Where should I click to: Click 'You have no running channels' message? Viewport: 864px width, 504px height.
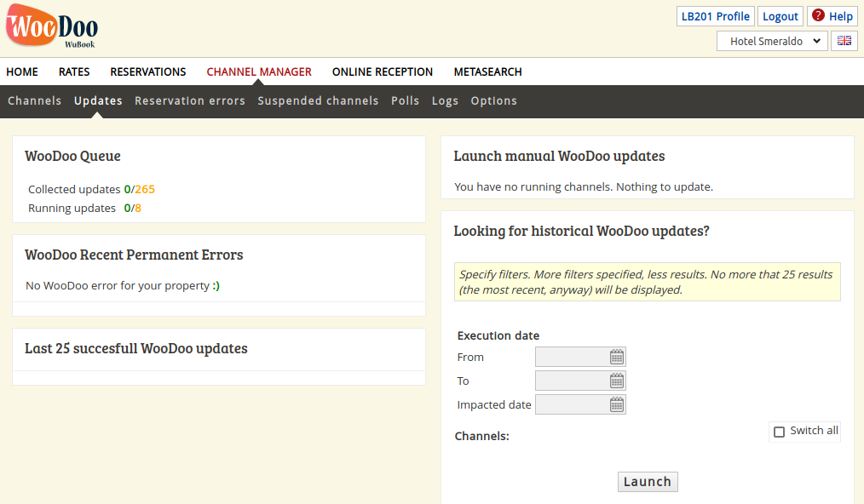coord(584,186)
